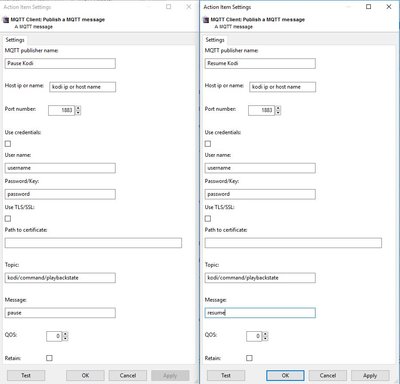Click the MQTT Client icon in Resume Kodi window

click(x=206, y=20)
